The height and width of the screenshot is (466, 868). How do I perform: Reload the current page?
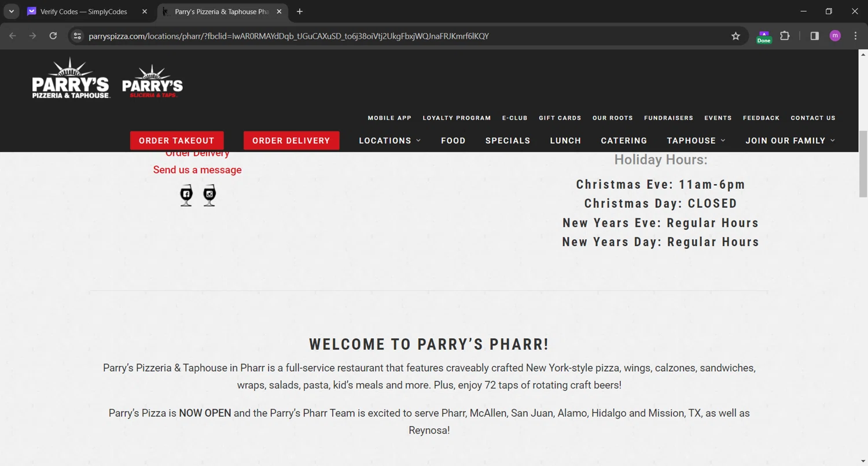point(53,36)
